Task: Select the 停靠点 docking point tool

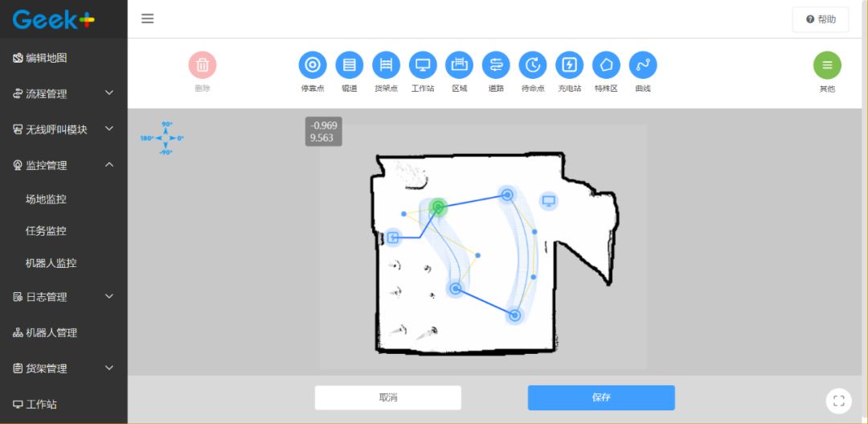Action: click(313, 65)
